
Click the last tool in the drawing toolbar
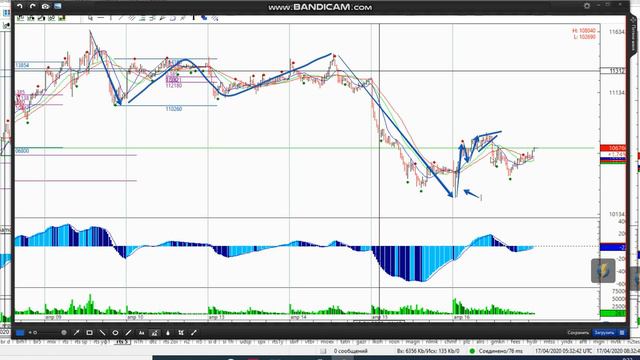pos(194,333)
